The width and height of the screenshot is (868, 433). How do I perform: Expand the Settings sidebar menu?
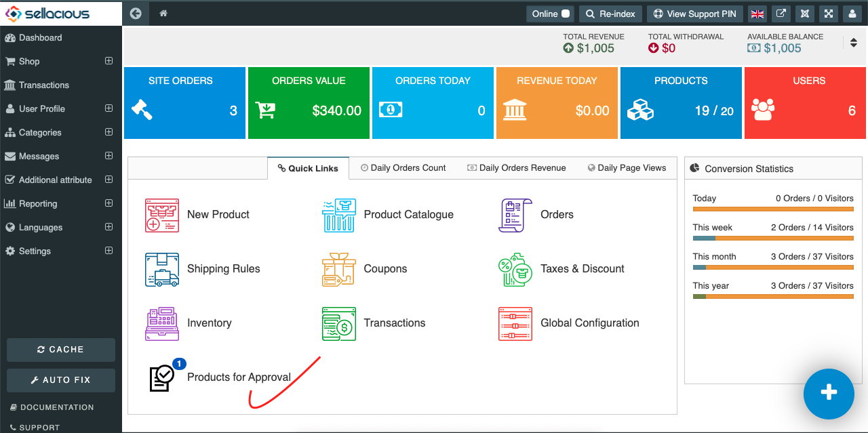click(108, 251)
